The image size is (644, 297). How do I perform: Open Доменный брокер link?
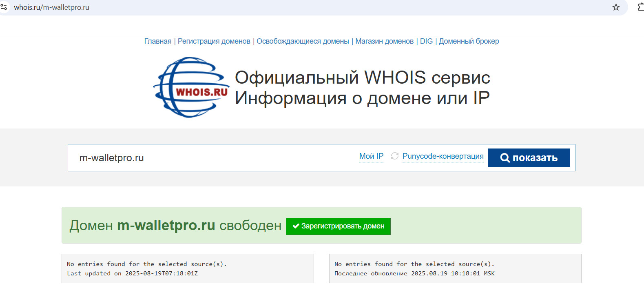coord(469,41)
